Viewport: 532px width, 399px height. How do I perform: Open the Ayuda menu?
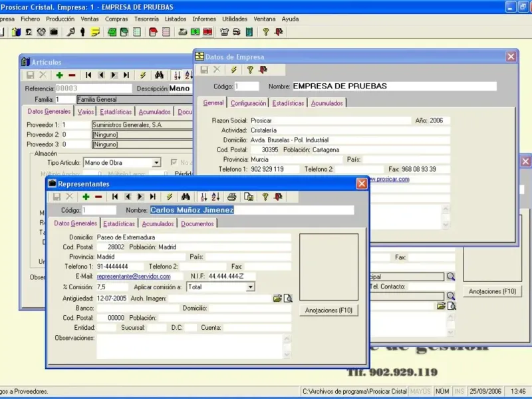tap(290, 19)
